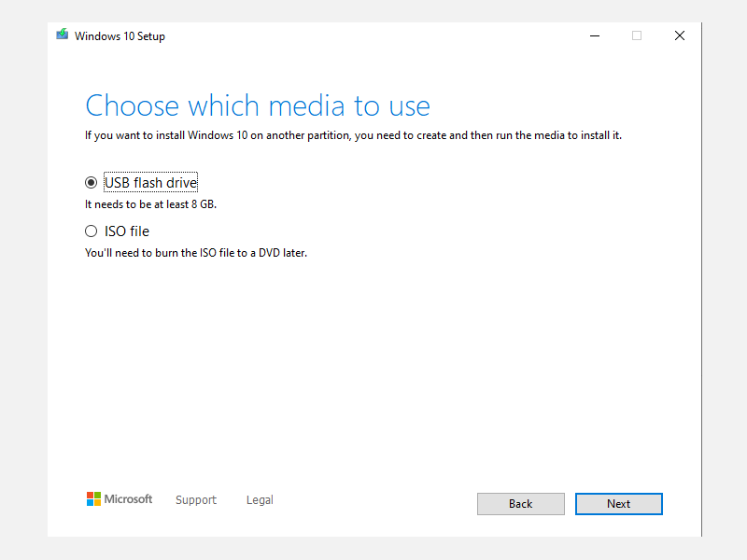The width and height of the screenshot is (747, 560).
Task: Click the "It needs to be at least 8 GB." text
Action: pyautogui.click(x=150, y=204)
